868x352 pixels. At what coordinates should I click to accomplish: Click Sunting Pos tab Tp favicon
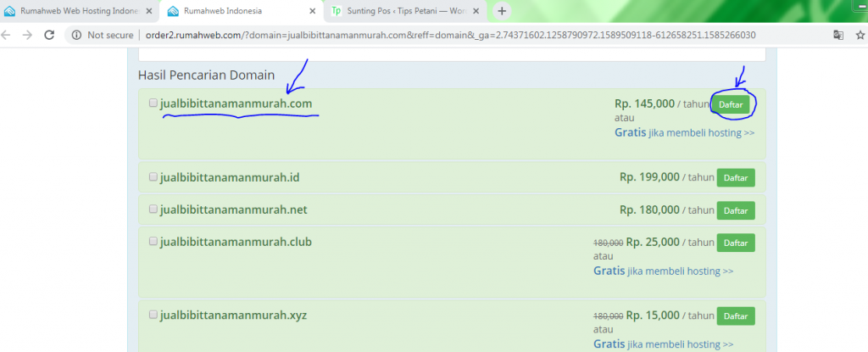pos(336,10)
